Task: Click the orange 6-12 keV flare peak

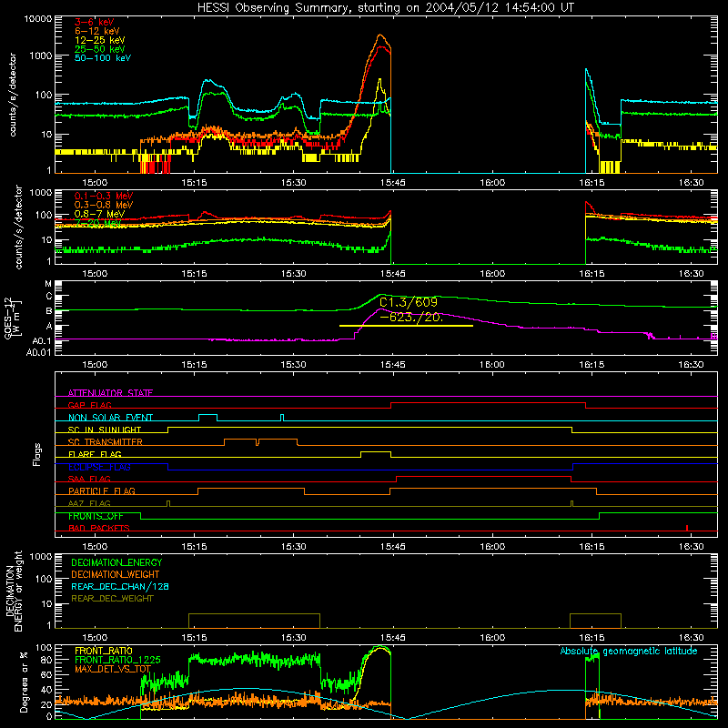Action: coord(380,35)
